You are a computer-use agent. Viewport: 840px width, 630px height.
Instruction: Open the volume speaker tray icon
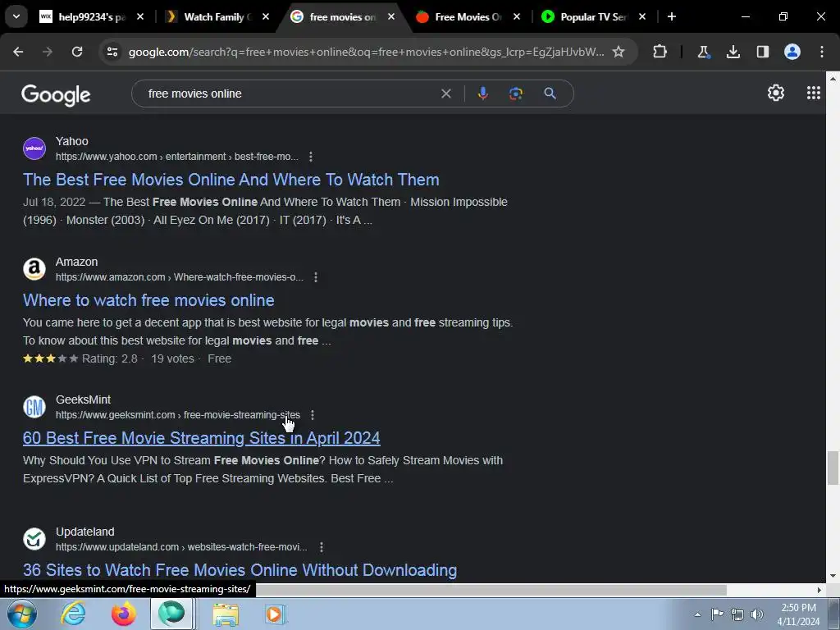point(757,614)
